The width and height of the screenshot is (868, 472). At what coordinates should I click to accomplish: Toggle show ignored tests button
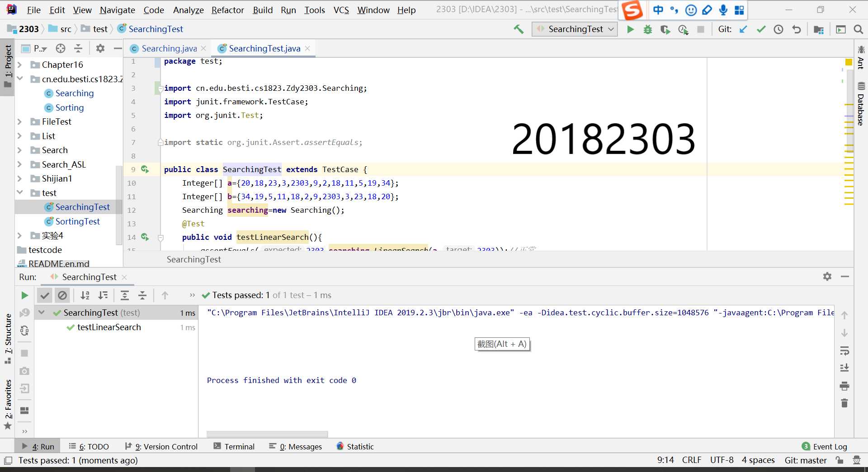point(62,295)
